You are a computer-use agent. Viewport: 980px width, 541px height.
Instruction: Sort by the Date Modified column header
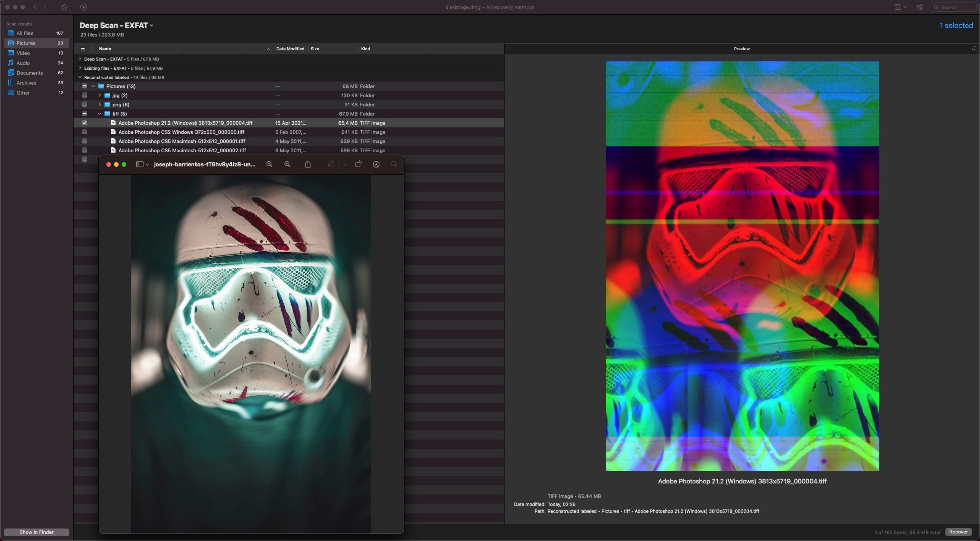(290, 49)
